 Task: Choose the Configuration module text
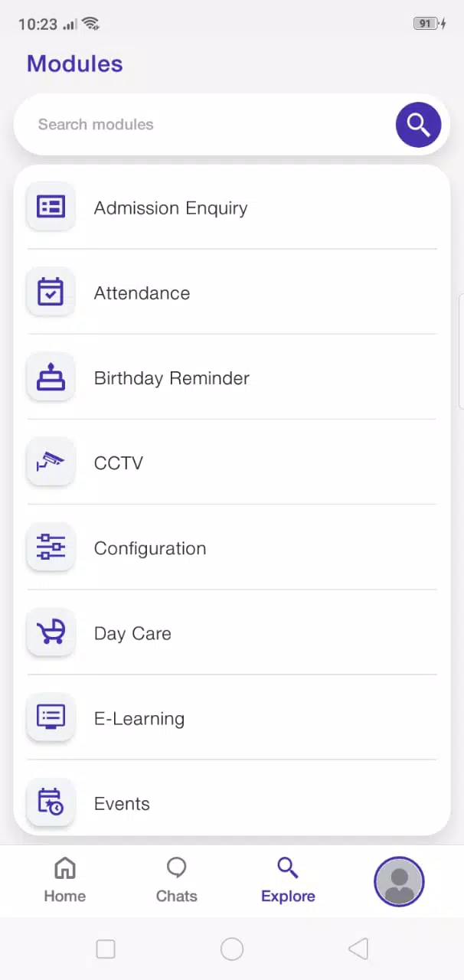pyautogui.click(x=150, y=548)
